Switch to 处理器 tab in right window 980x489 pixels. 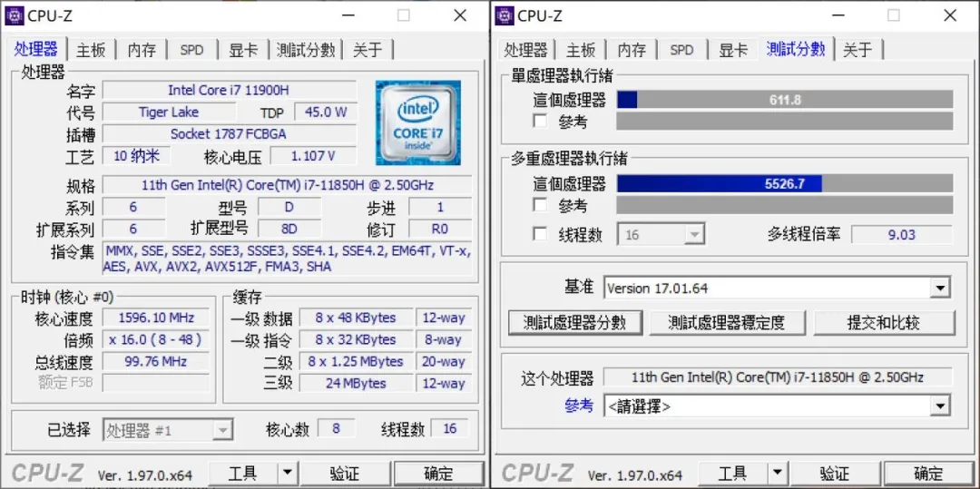coord(525,50)
